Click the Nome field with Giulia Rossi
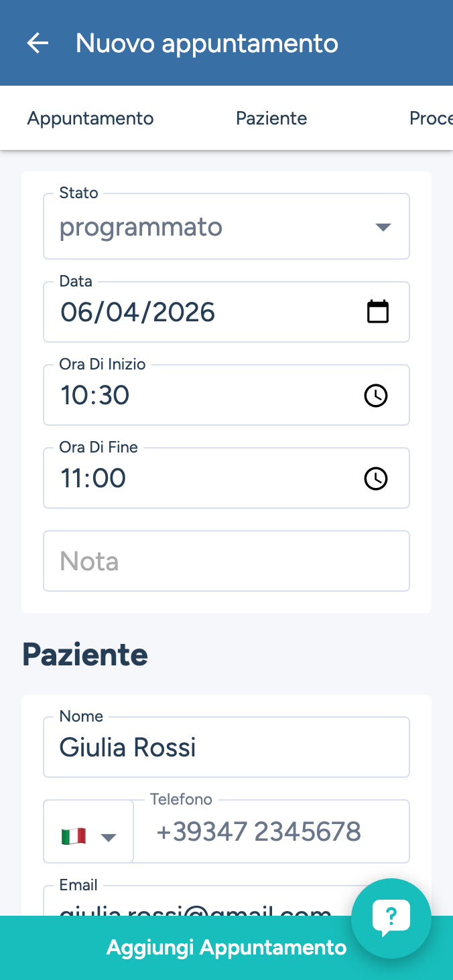This screenshot has width=453, height=980. [x=226, y=747]
